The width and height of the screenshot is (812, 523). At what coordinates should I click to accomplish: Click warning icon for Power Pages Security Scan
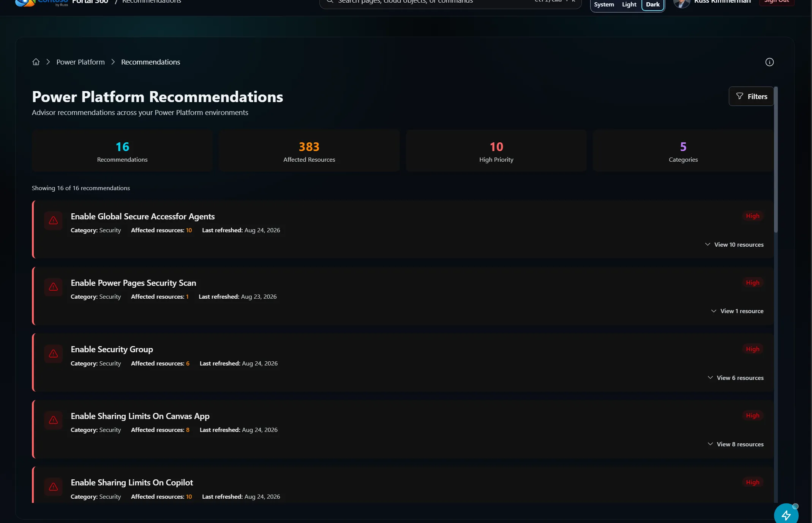pos(53,287)
